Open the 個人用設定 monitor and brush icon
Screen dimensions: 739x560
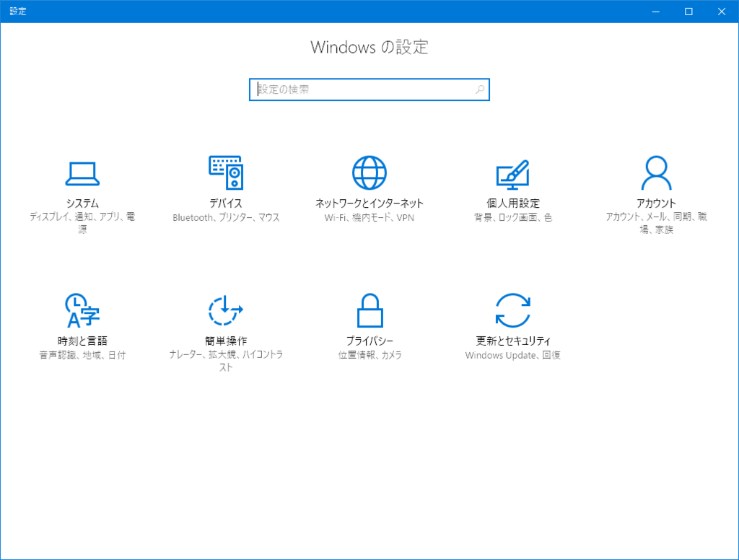coord(513,174)
